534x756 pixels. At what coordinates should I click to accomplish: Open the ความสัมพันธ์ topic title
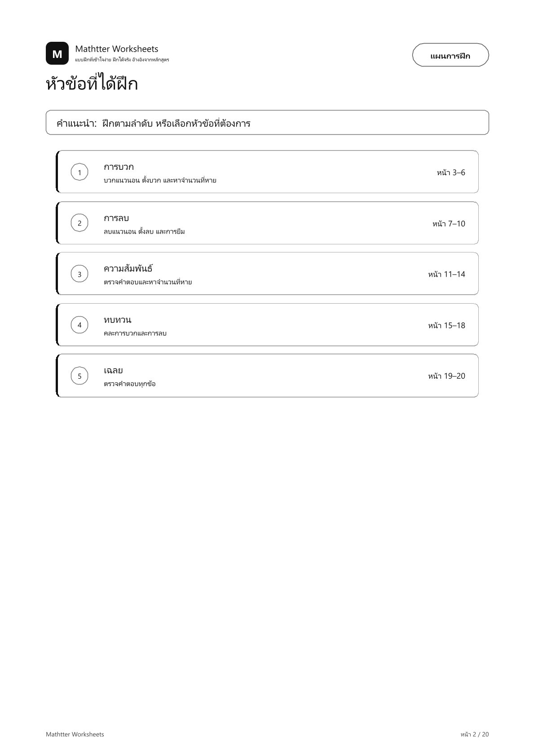coord(128,268)
